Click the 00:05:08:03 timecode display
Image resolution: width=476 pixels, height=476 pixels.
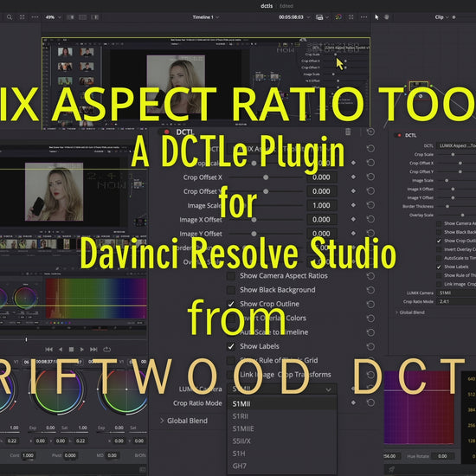tap(291, 17)
